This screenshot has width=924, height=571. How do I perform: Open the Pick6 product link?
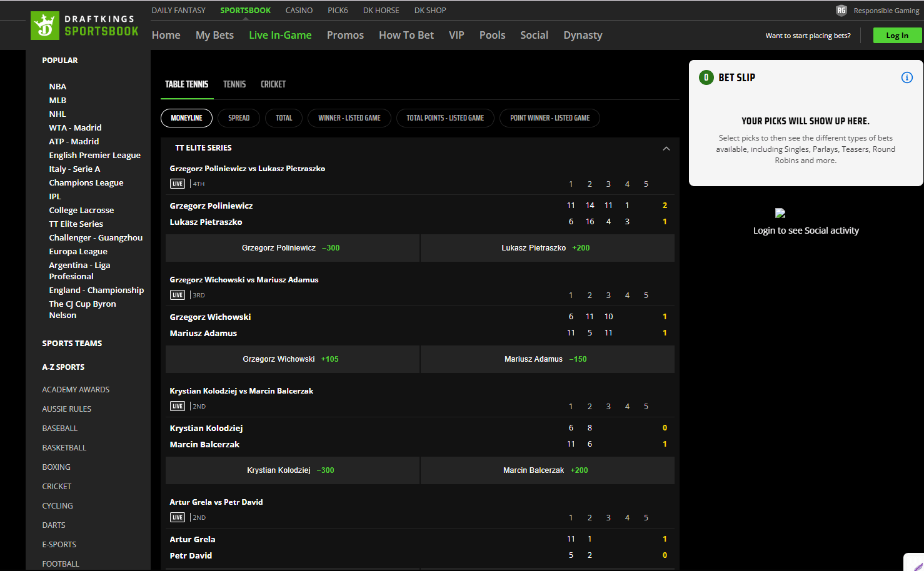[338, 11]
